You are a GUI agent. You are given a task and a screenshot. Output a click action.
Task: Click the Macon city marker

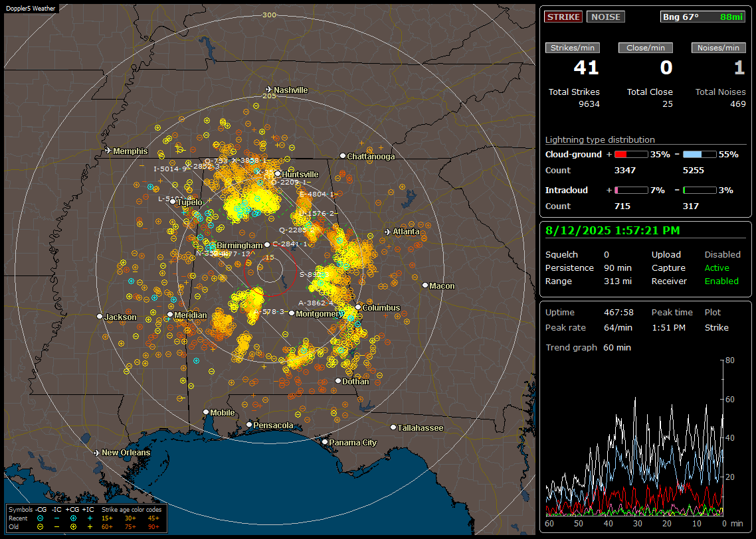coord(425,285)
